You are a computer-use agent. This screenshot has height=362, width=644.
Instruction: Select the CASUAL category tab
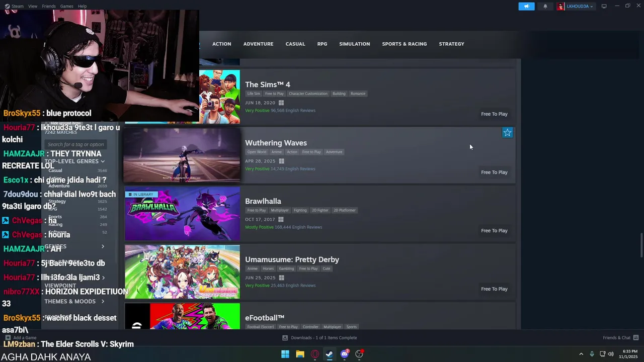pyautogui.click(x=295, y=44)
